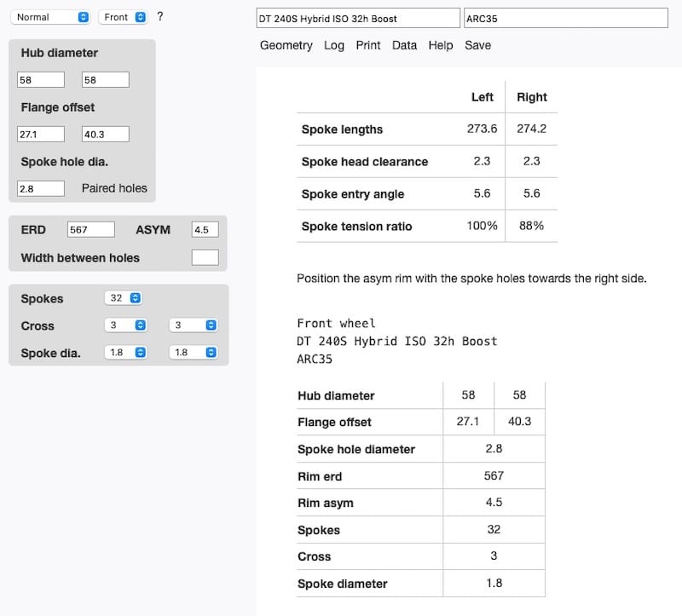Open the Geometry menu
The height and width of the screenshot is (616, 682).
coord(286,45)
